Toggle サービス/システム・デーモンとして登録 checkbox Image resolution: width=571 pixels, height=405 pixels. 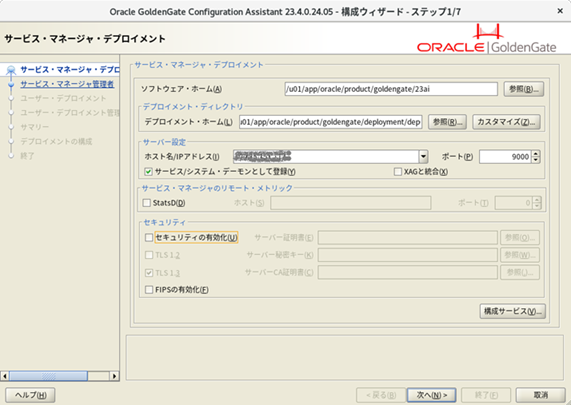click(148, 172)
